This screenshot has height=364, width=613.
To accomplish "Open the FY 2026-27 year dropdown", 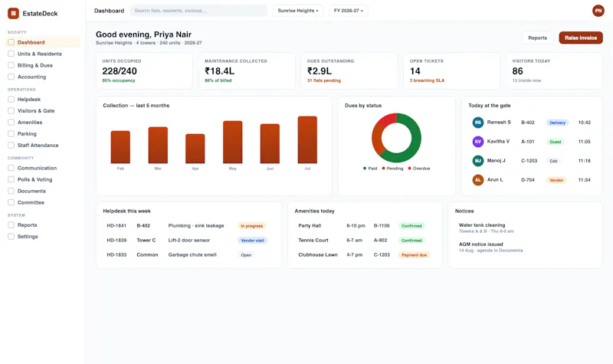I will point(349,11).
